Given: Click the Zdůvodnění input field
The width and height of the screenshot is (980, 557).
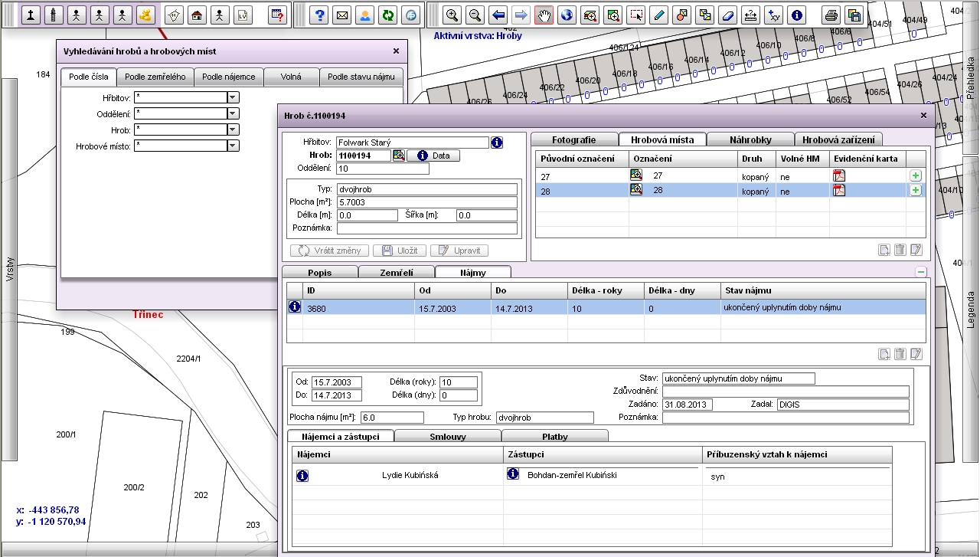Looking at the screenshot, I should coord(786,392).
